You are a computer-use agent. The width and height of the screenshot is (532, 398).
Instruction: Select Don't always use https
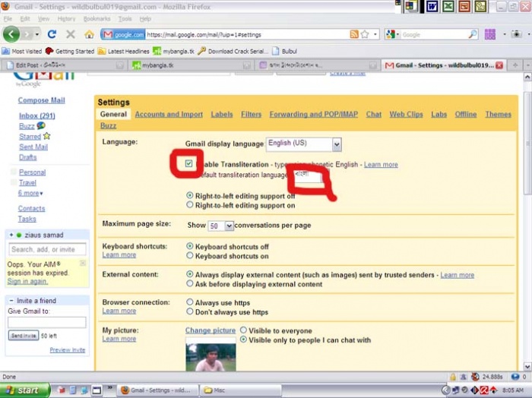(190, 311)
